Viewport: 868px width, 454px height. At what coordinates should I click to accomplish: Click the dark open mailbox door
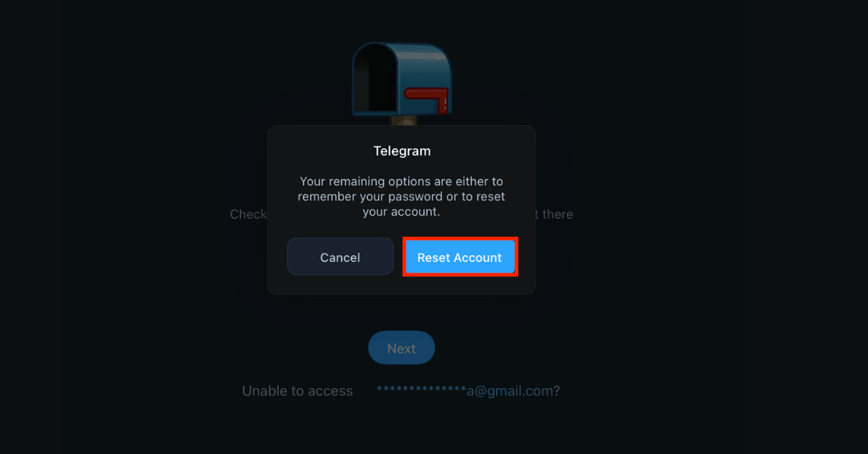point(375,78)
